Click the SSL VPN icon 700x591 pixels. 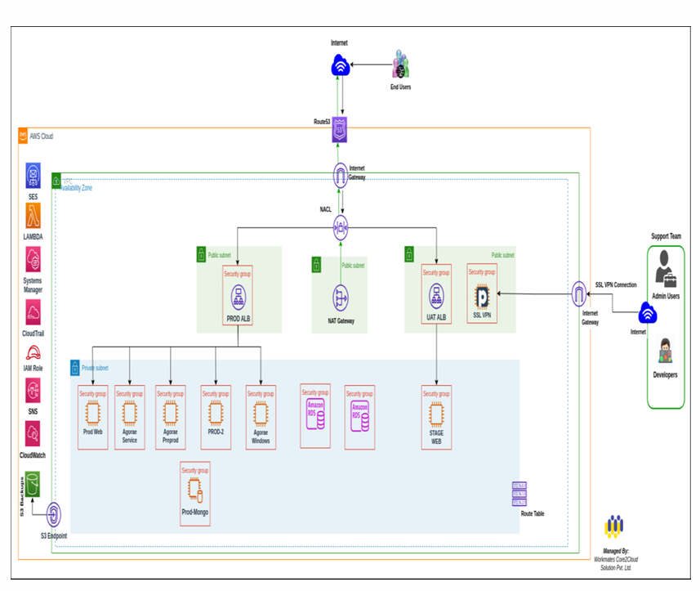pyautogui.click(x=482, y=295)
